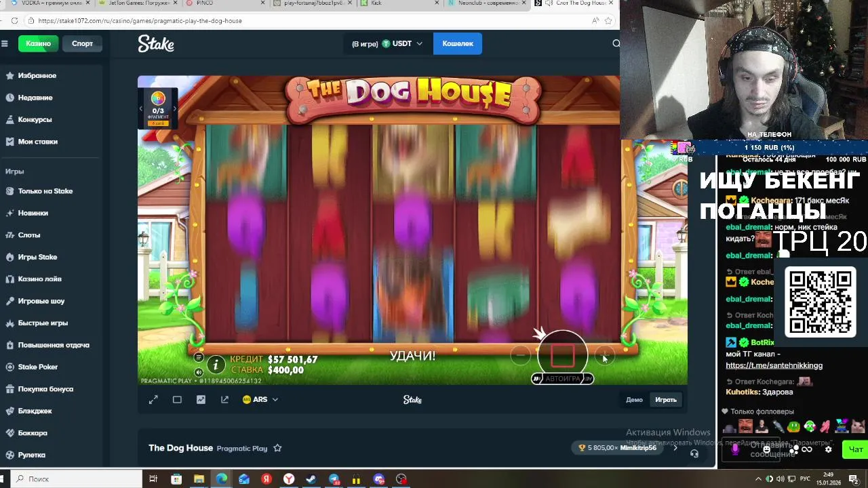
Task: Expand the game details chevron
Action: tap(675, 448)
